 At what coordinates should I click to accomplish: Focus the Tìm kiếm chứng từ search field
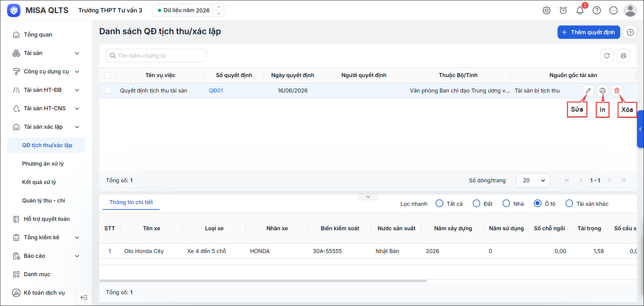click(x=156, y=56)
